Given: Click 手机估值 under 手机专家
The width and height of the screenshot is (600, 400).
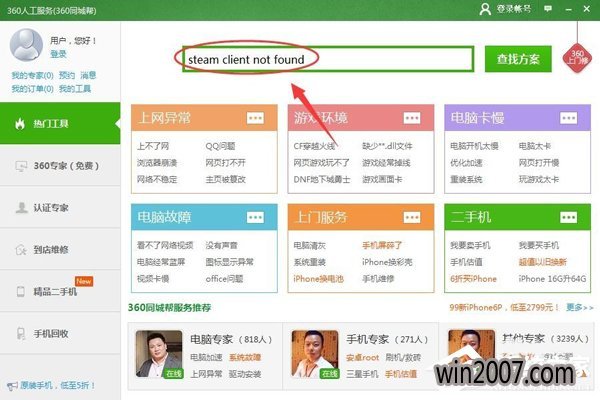Looking at the screenshot, I should pyautogui.click(x=401, y=374).
